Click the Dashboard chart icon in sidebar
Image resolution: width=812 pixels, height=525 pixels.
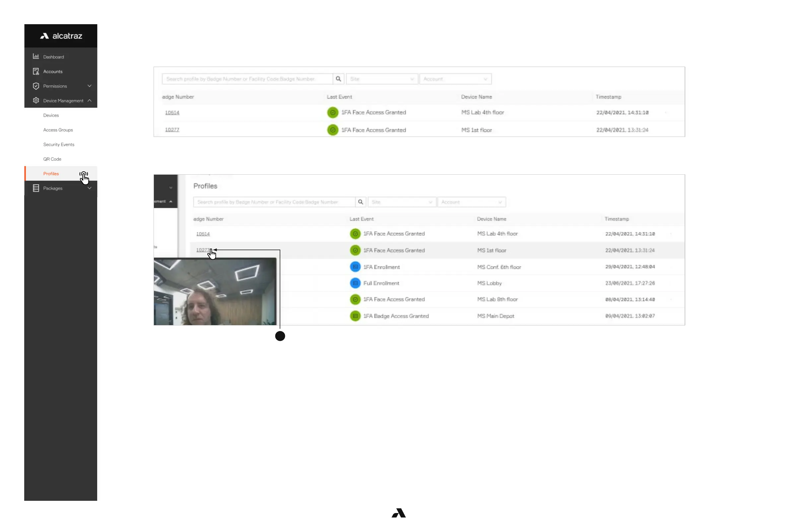point(36,57)
